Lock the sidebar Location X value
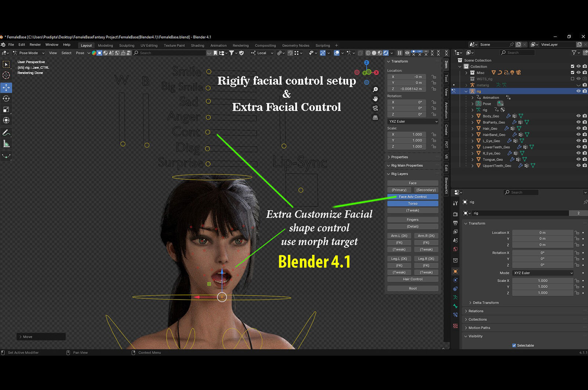The width and height of the screenshot is (588, 390). [434, 77]
